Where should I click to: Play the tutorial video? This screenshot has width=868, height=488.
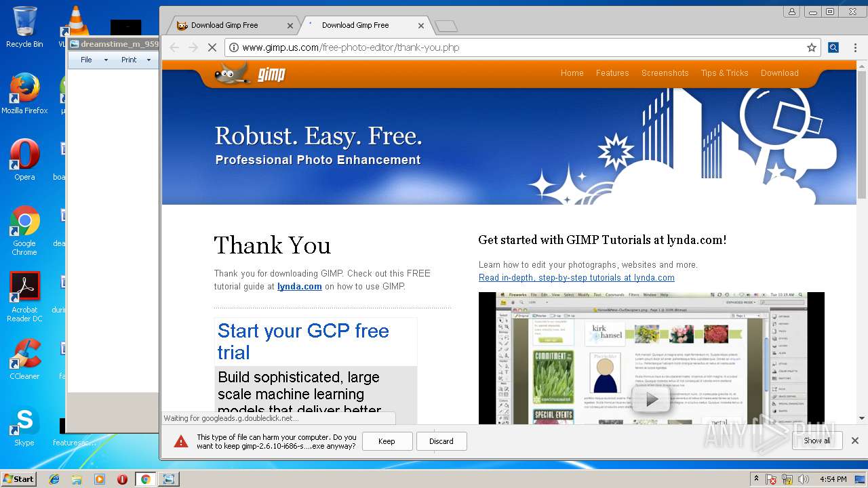pos(651,400)
